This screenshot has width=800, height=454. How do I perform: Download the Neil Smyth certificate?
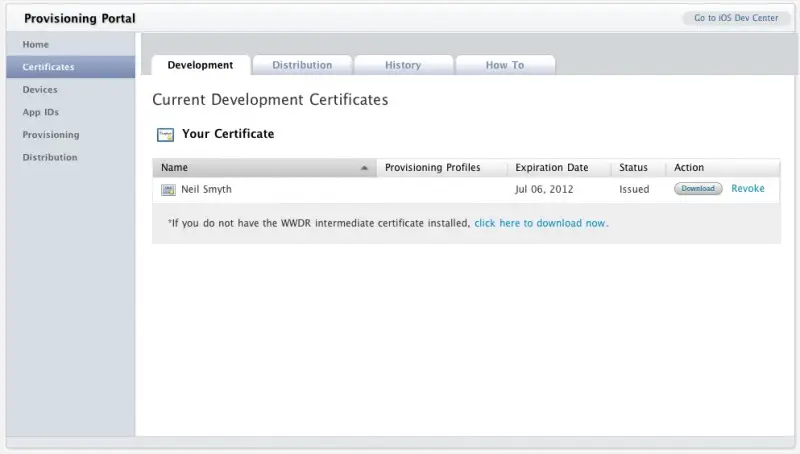(698, 188)
